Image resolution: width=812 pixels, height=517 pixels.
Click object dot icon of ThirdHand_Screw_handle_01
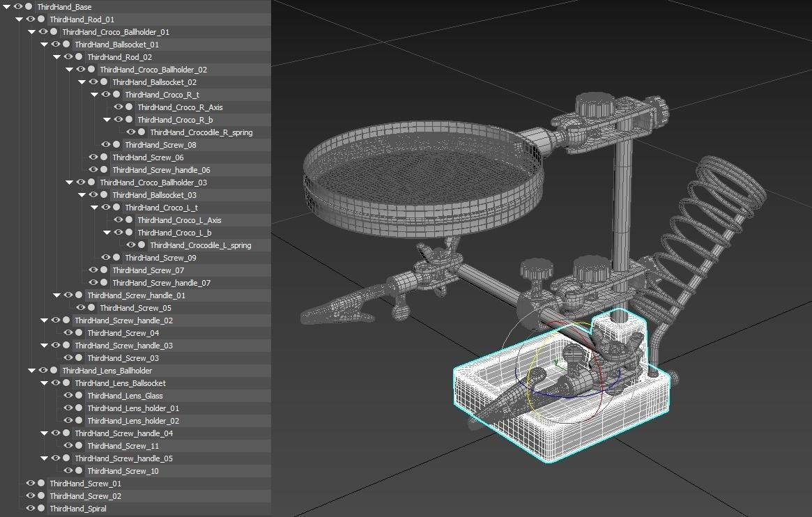click(79, 295)
